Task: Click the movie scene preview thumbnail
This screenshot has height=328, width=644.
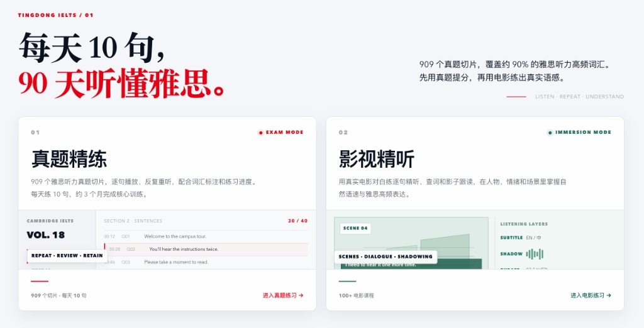Action: tap(411, 243)
